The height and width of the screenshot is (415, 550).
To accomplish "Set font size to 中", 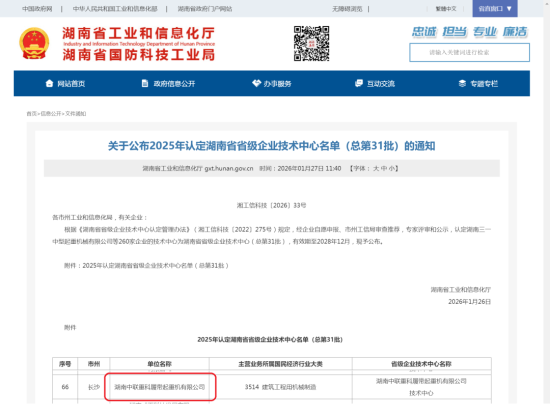I will (384, 168).
